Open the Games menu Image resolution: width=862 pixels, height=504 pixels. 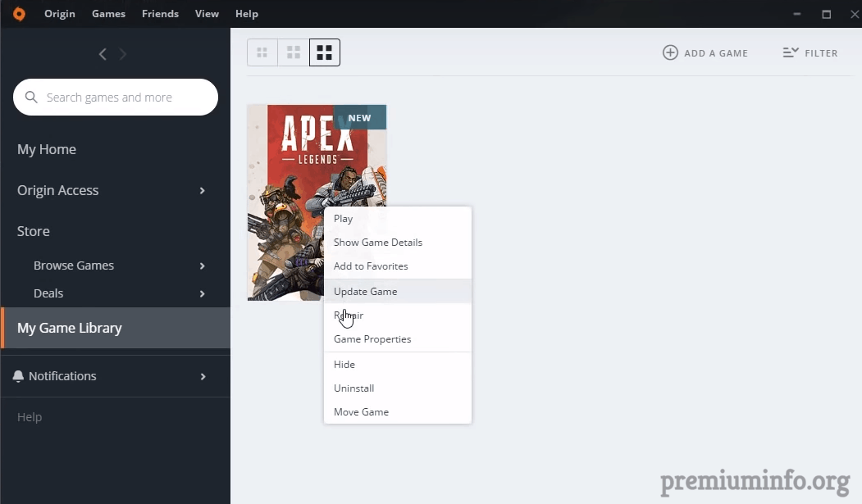pos(109,14)
